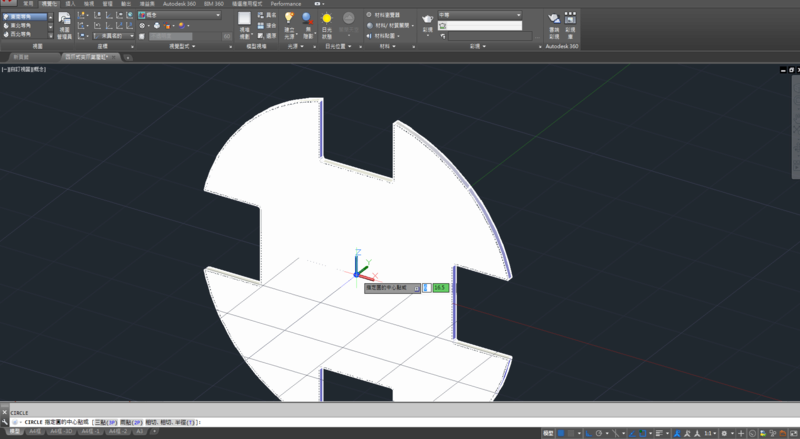Select the CIRCLE 兩點(2P) command option
This screenshot has height=439, width=800.
point(132,422)
